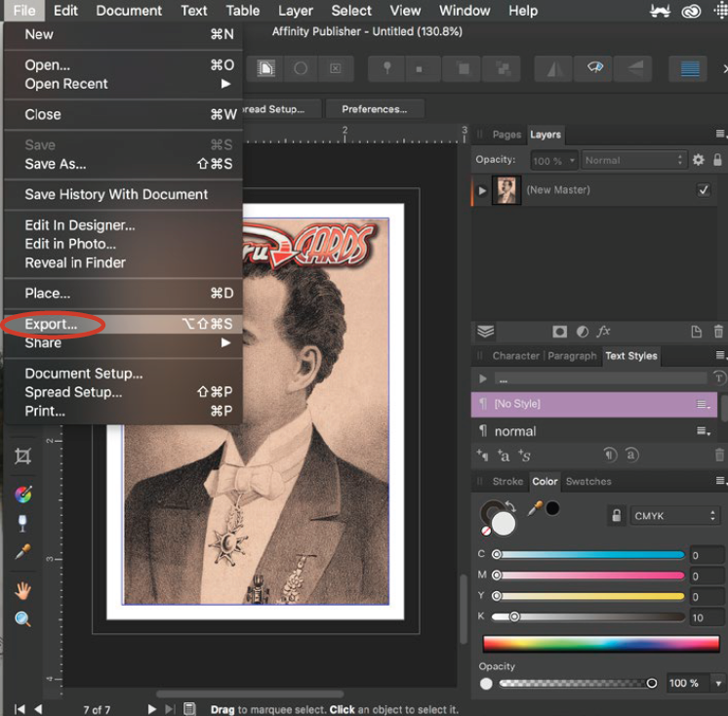Open the CMYK color model dropdown
Image resolution: width=728 pixels, height=716 pixels.
pos(673,516)
